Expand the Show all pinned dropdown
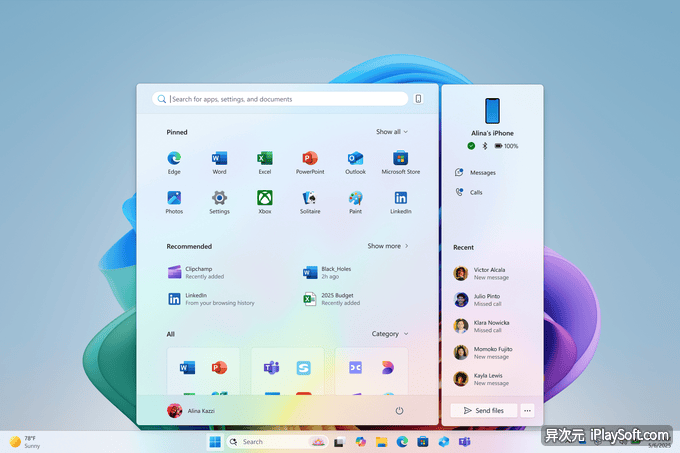The image size is (680, 453). coord(391,132)
